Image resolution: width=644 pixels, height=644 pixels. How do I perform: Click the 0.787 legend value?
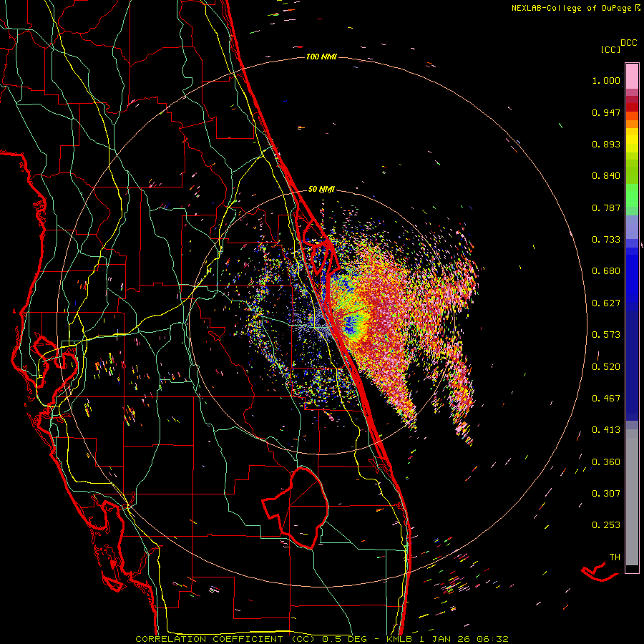point(606,208)
